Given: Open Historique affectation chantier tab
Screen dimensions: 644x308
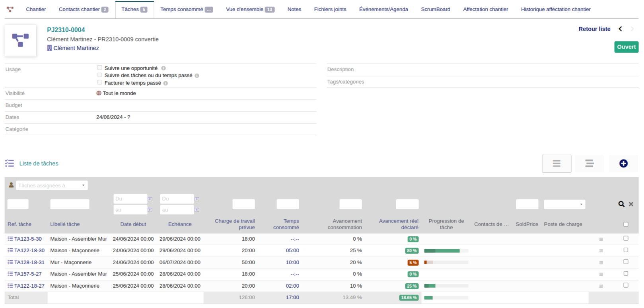Looking at the screenshot, I should 556,9.
